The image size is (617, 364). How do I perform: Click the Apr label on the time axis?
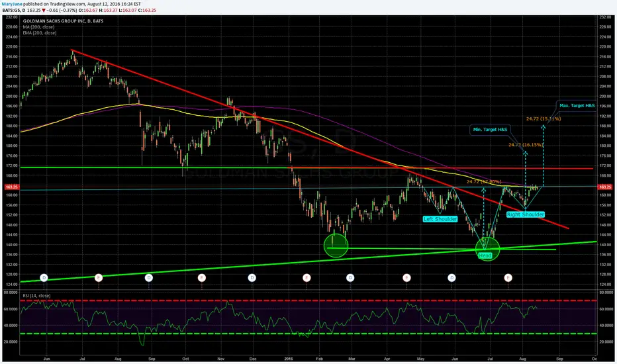(x=387, y=359)
